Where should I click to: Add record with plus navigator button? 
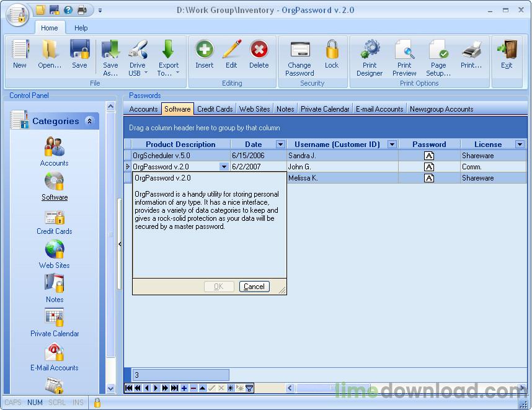click(x=184, y=388)
